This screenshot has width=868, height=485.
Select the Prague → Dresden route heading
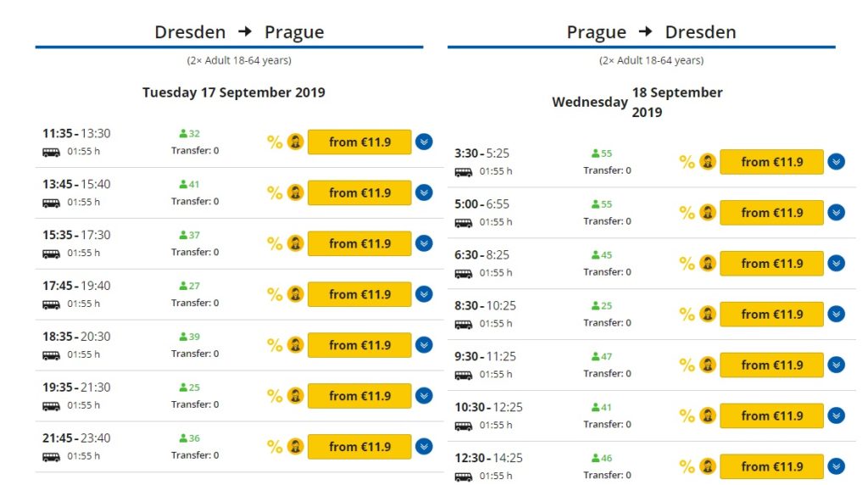coord(651,32)
